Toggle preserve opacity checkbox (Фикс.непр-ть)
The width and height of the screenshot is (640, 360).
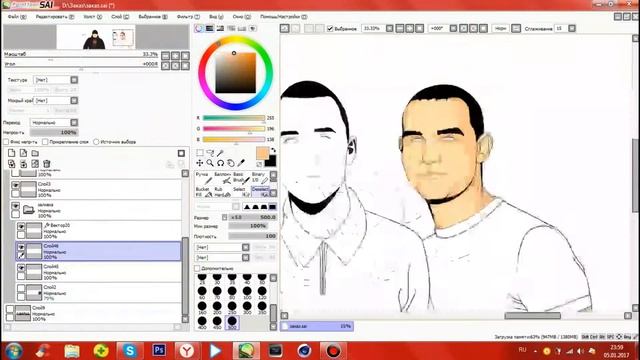6,142
